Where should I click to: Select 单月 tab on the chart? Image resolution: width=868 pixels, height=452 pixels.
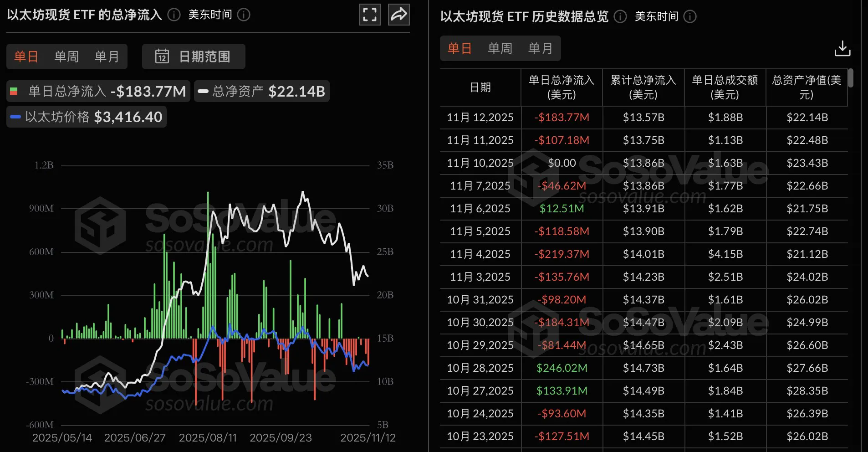[x=107, y=56]
